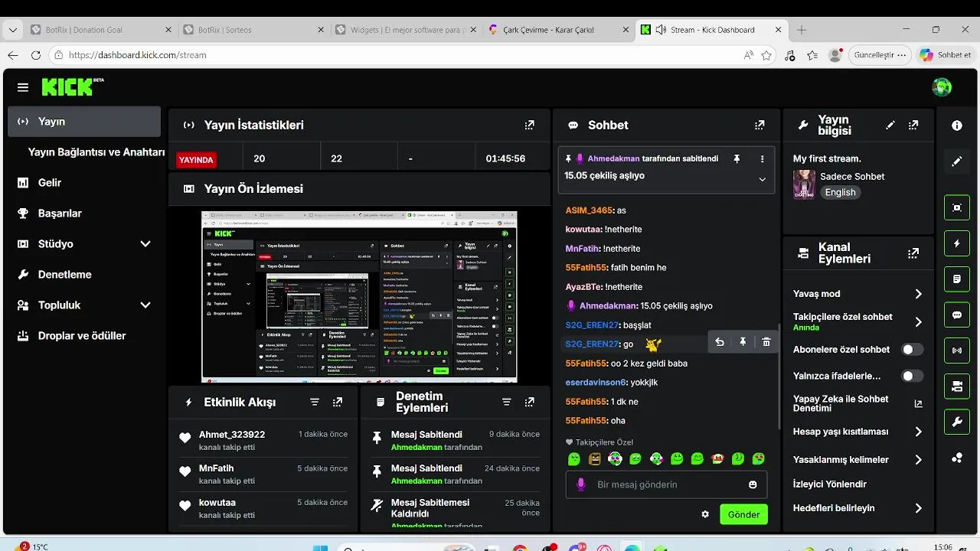980x551 pixels.
Task: Open the user profile avatar menu
Action: click(942, 86)
